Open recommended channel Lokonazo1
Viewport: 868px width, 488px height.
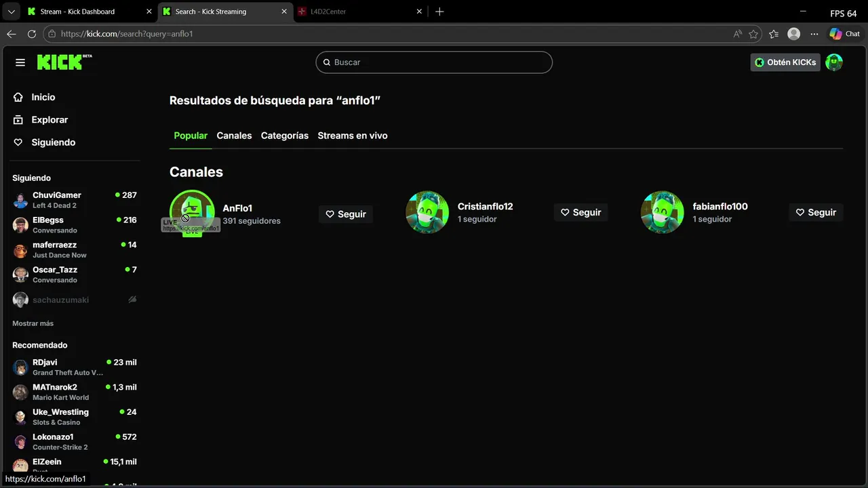tap(75, 442)
